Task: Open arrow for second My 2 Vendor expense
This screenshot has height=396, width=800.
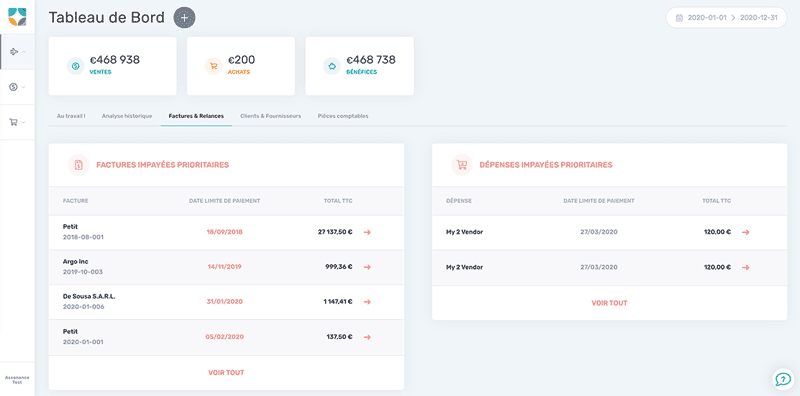Action: point(745,267)
